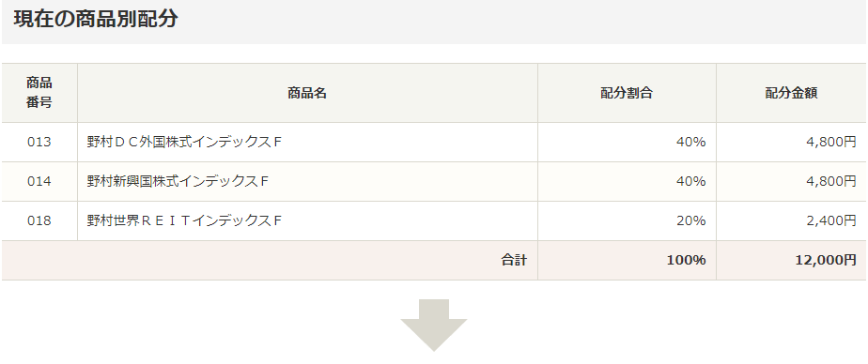Select 野村新興国株式インデックスＦ product name

[x=178, y=181]
